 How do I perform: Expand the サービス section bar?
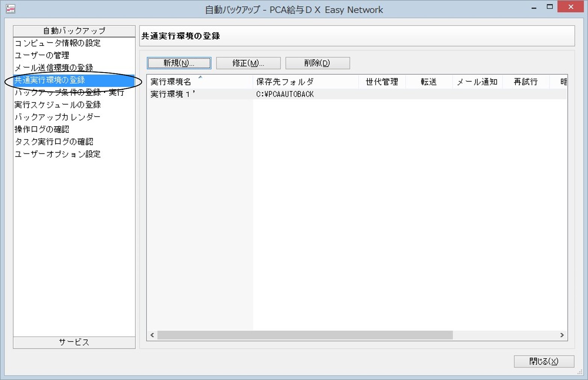pos(74,342)
